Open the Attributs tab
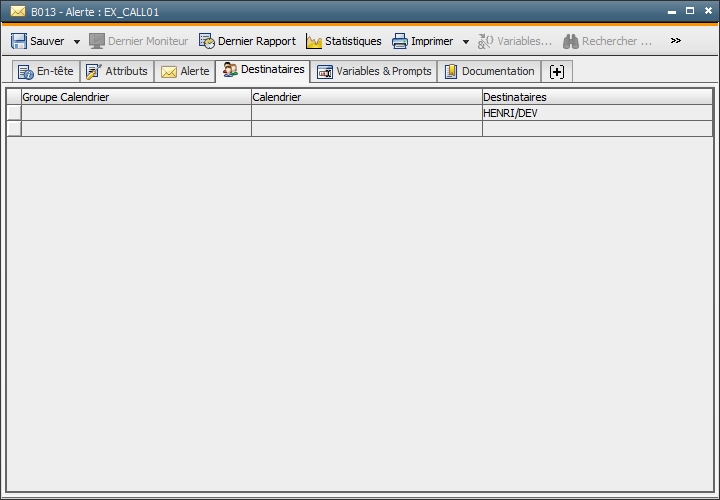Screen dimensions: 720x500 [x=117, y=71]
